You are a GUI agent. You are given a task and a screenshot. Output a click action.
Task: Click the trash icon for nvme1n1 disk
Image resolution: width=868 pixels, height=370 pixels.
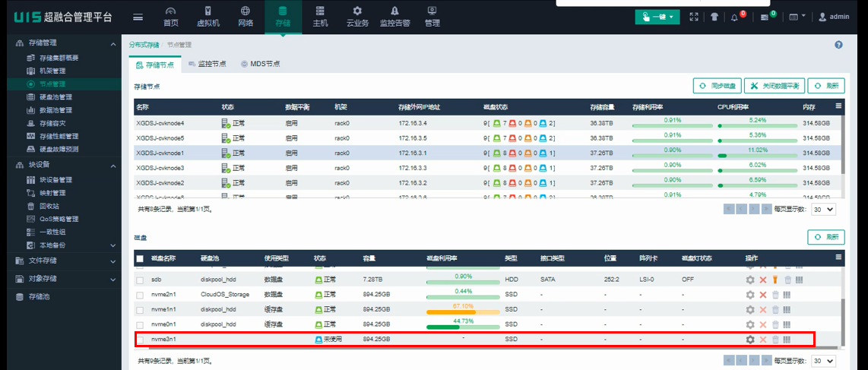click(775, 309)
